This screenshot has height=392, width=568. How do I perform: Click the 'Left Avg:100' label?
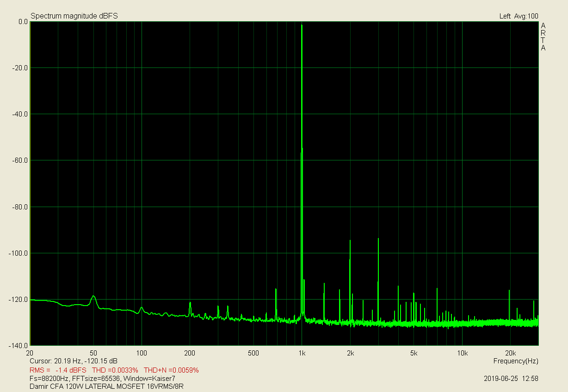(519, 16)
